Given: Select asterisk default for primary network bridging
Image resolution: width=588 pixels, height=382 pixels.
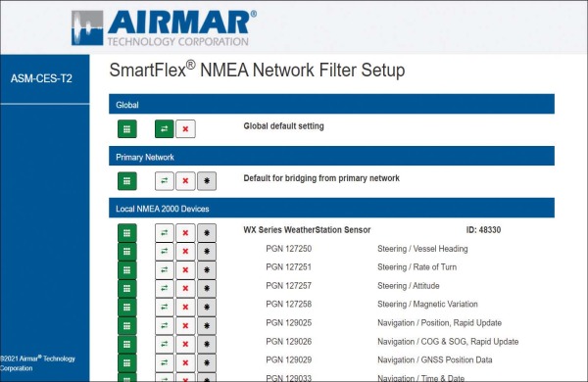Looking at the screenshot, I should click(x=207, y=181).
